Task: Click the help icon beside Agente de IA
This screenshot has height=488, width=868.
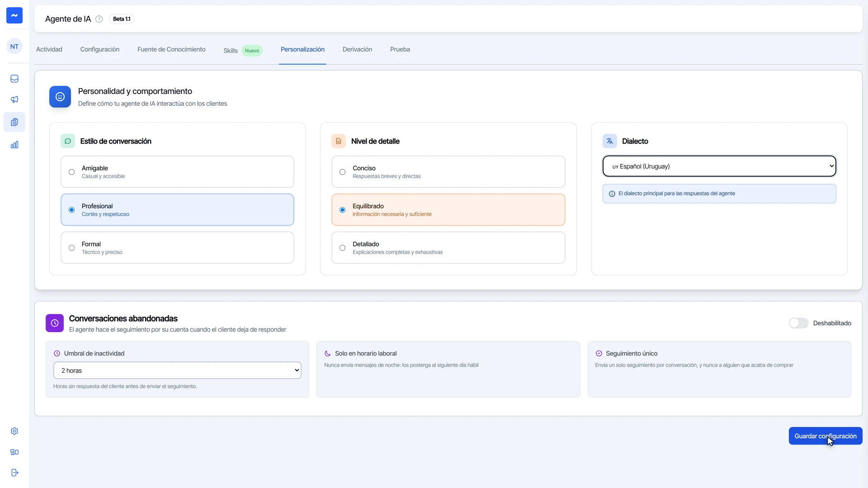Action: (99, 19)
